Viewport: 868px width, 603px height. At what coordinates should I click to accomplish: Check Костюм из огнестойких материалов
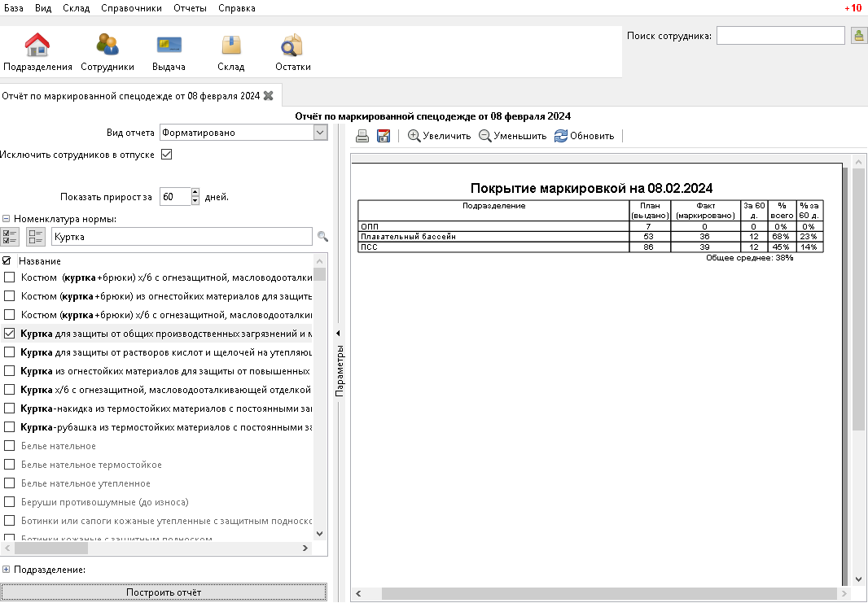coord(10,296)
